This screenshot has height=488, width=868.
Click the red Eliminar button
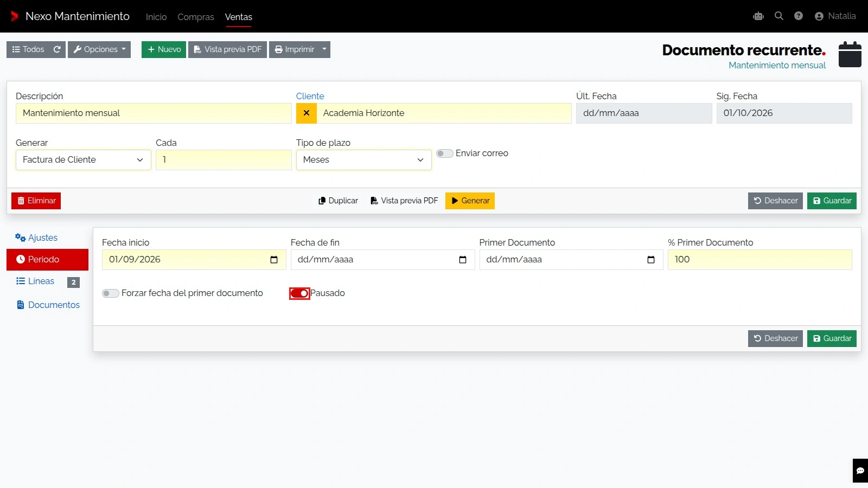[x=36, y=201]
